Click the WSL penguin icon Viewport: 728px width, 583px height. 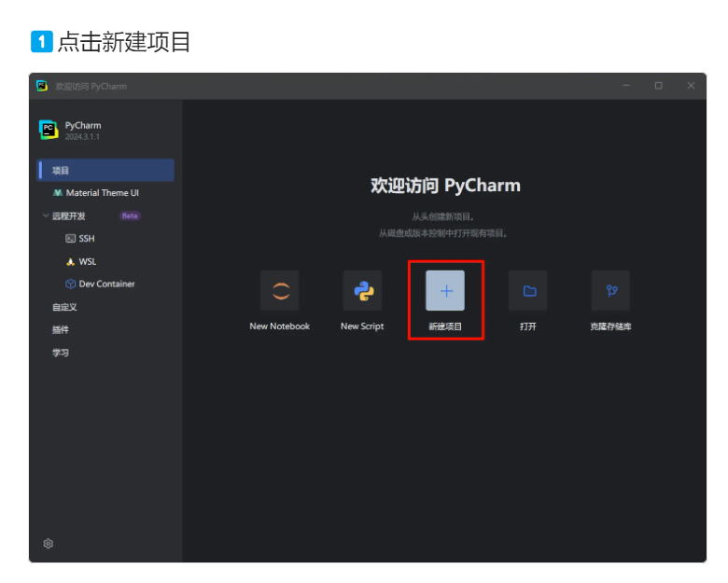click(70, 261)
